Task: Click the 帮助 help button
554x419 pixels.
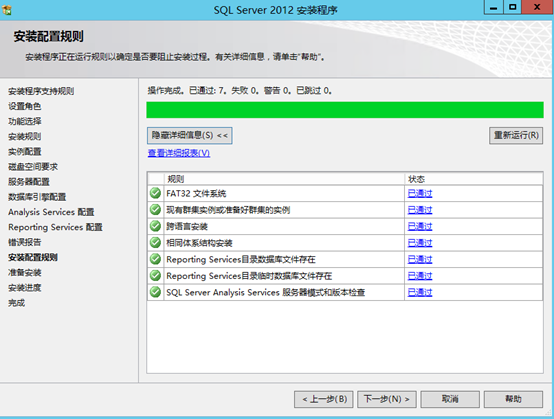Action: (513, 399)
